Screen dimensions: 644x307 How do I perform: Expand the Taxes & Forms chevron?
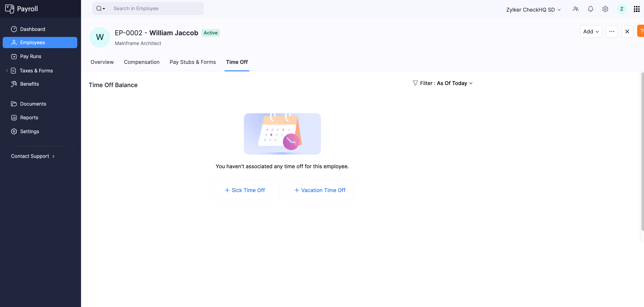(7, 71)
